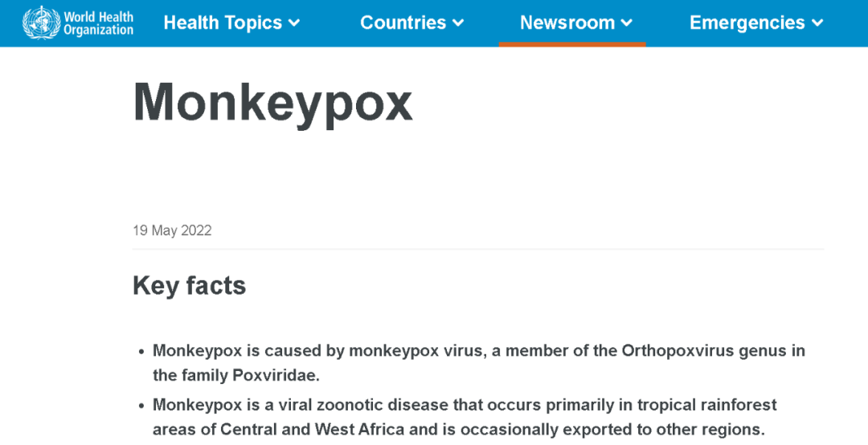Open the Countries menu
This screenshot has height=445, width=868.
click(x=411, y=22)
